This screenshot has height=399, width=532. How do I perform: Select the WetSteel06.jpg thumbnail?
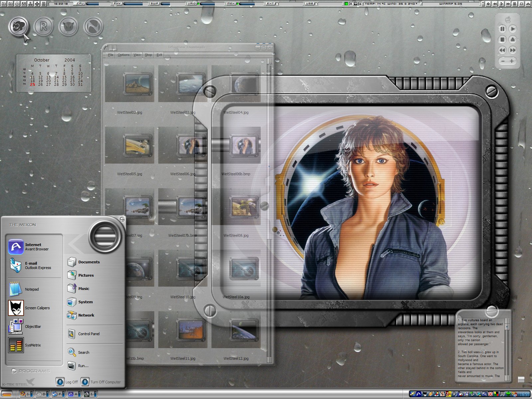183,145
